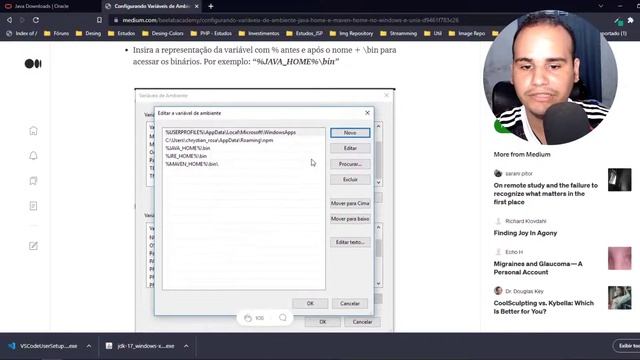Viewport: 640px width, 360px height.
Task: Open the Estudos bookmark folder
Action: tap(121, 33)
